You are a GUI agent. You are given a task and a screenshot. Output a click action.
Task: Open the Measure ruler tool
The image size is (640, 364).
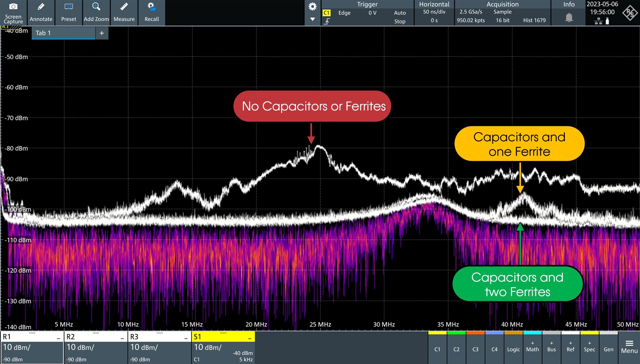[x=124, y=13]
